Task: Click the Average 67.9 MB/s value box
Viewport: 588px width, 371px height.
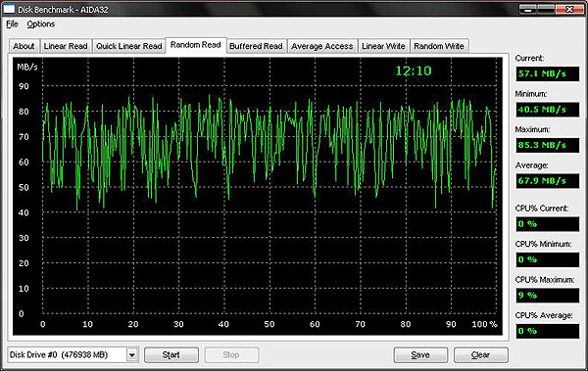Action: tap(548, 181)
